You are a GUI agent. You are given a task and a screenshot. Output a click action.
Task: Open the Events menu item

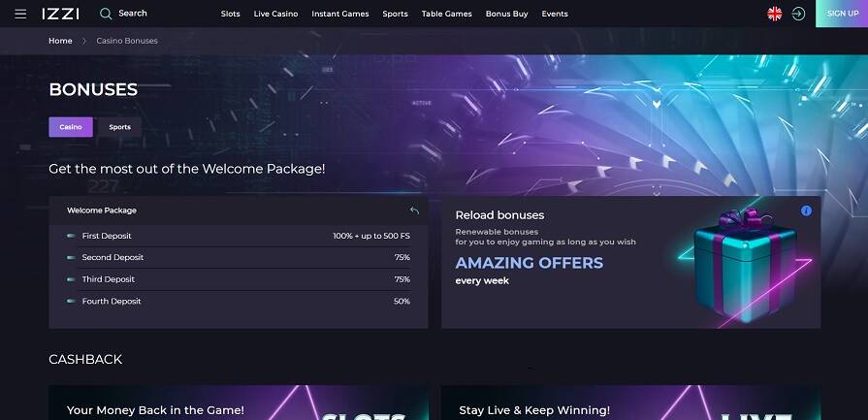pos(555,14)
